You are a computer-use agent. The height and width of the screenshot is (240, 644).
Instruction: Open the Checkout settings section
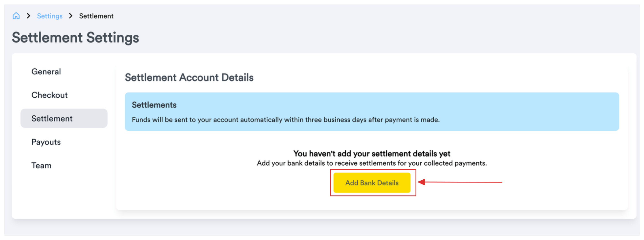pos(49,95)
